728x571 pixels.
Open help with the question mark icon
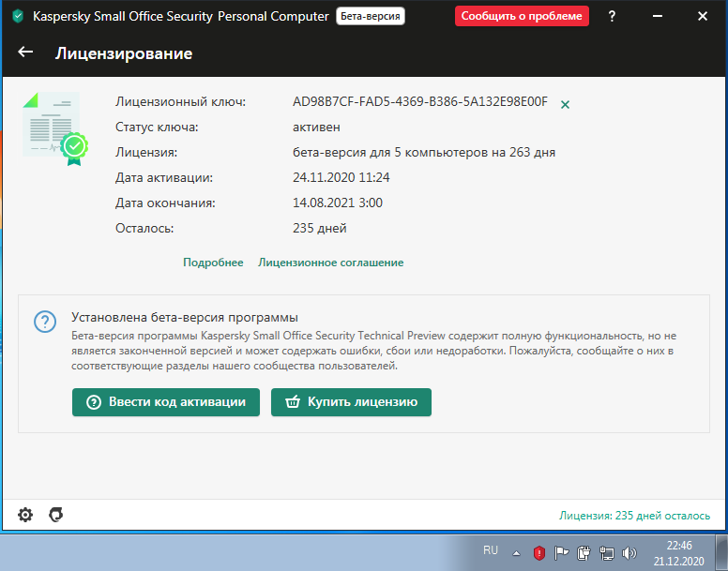[x=612, y=16]
